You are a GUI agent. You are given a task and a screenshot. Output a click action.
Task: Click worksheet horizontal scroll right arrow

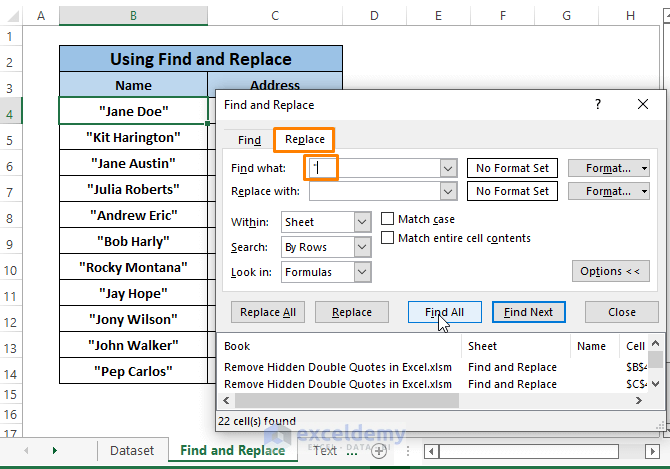(x=652, y=451)
